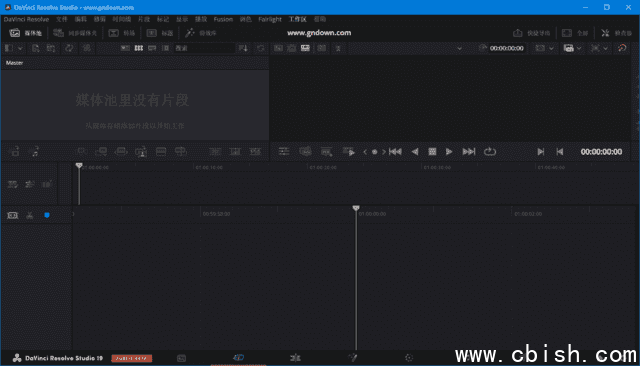The height and width of the screenshot is (366, 640).
Task: Open timeline resolution dropdown arrow
Action: pyautogui.click(x=551, y=48)
